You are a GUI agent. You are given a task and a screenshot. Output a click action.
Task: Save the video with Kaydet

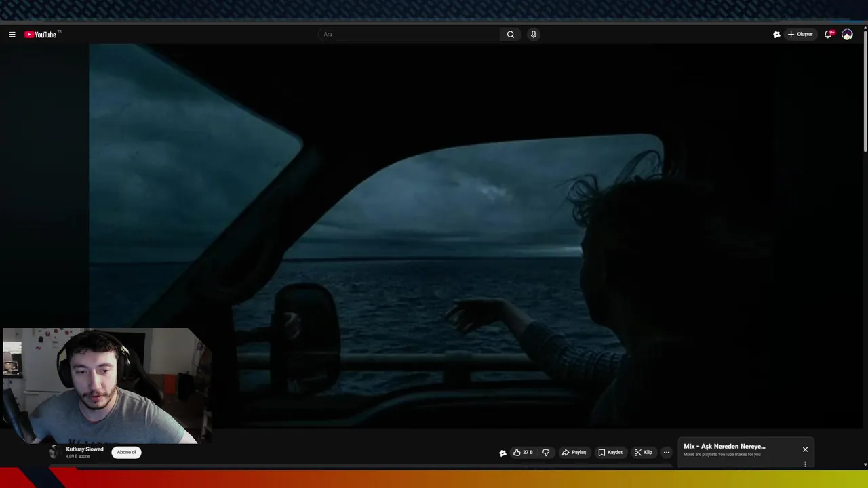point(610,453)
